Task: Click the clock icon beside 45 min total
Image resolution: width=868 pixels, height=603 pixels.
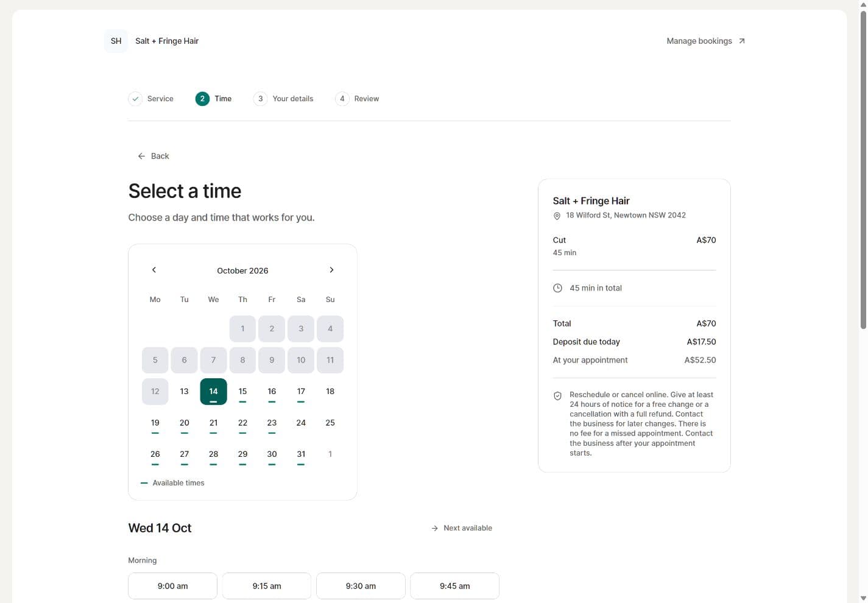Action: (557, 288)
